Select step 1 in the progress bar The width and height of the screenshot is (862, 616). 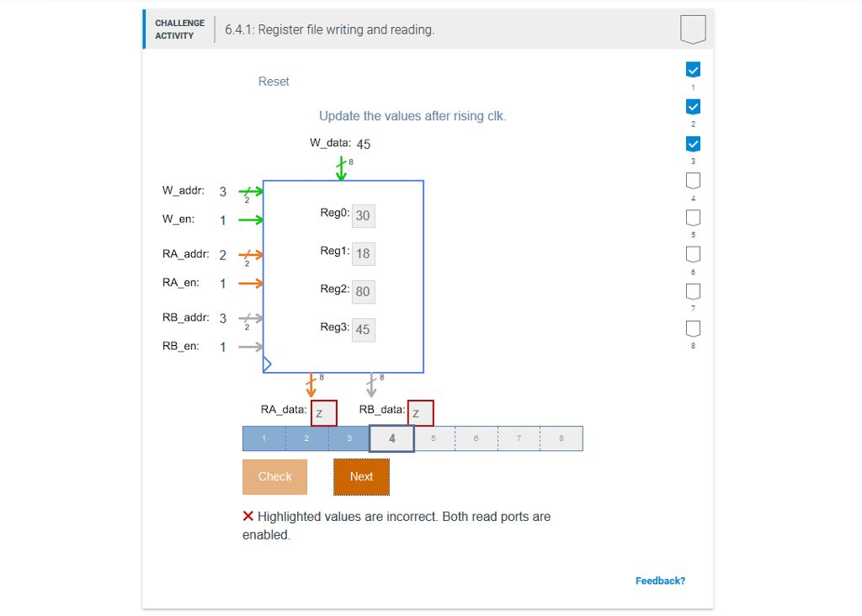263,438
